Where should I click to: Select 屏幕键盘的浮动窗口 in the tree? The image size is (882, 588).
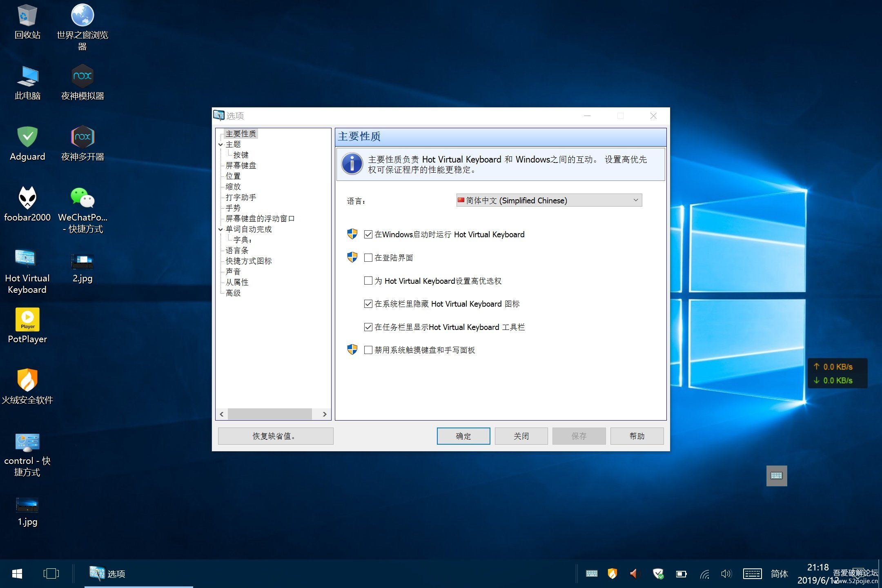[x=260, y=219]
